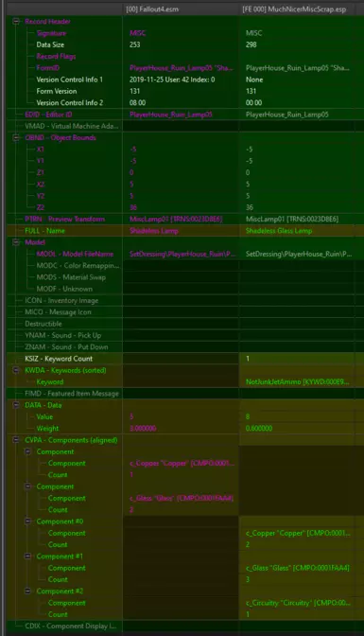Click the '2019-11-25 User: 42 Index: 0' cell
The height and width of the screenshot is (636, 364).
coord(172,79)
